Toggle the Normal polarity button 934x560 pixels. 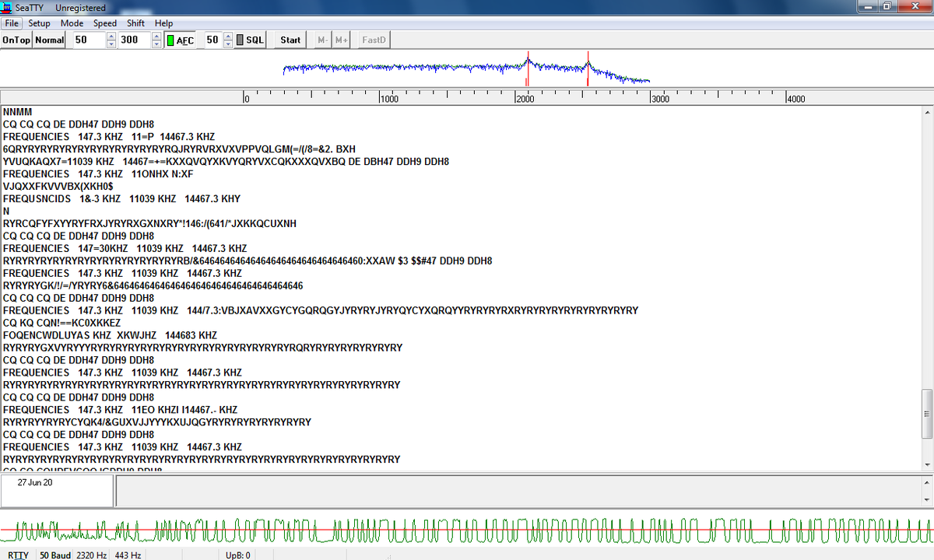click(x=50, y=40)
